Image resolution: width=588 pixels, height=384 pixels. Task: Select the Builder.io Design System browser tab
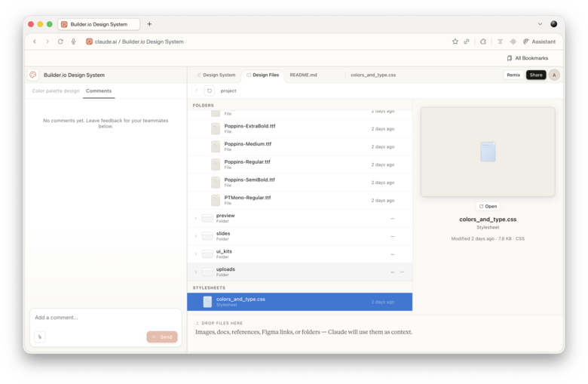[99, 24]
